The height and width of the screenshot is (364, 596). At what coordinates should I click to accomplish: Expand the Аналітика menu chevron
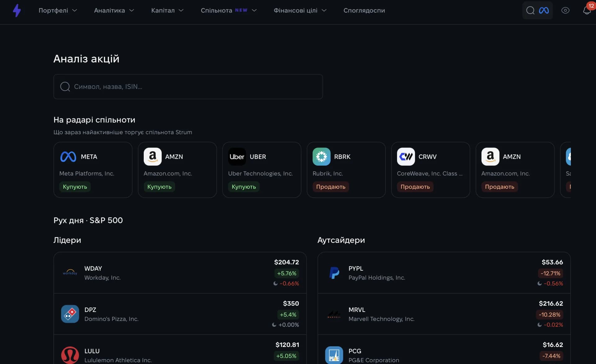pyautogui.click(x=132, y=10)
